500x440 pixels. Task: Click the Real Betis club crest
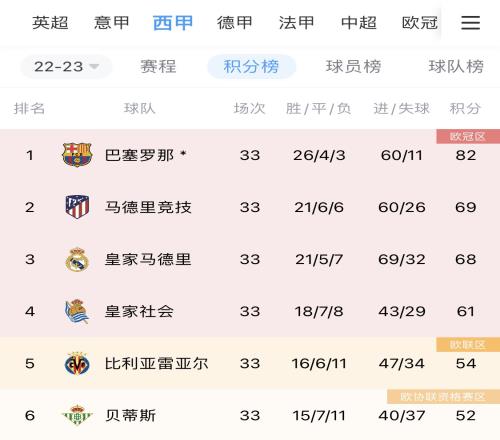77,415
